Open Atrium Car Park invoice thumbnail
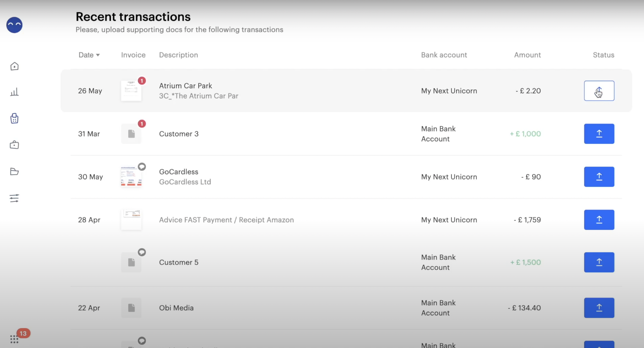The height and width of the screenshot is (348, 644). click(131, 91)
